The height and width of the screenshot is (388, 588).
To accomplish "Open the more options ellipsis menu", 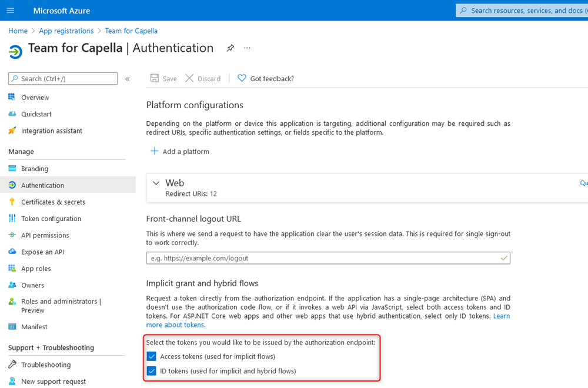I will pyautogui.click(x=247, y=48).
